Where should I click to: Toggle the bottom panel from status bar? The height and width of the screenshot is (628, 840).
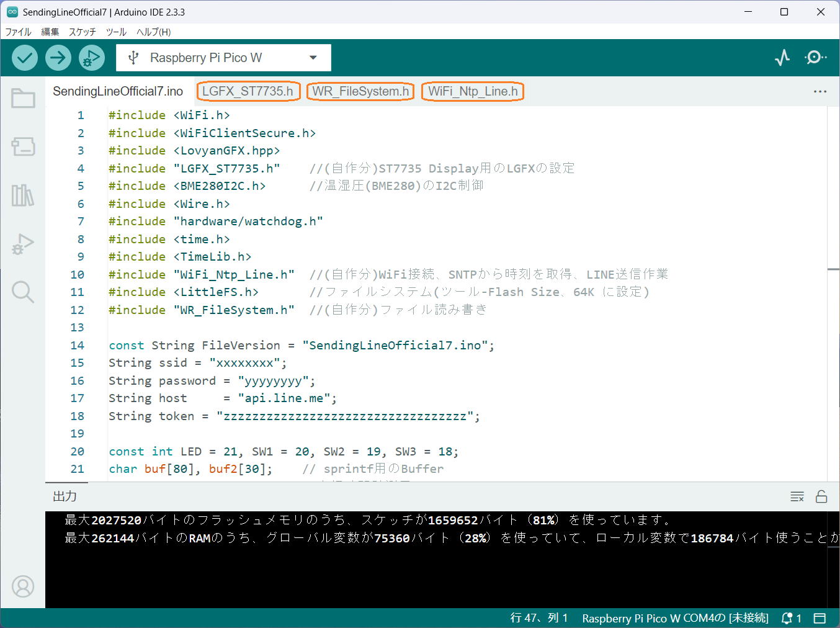(x=820, y=618)
